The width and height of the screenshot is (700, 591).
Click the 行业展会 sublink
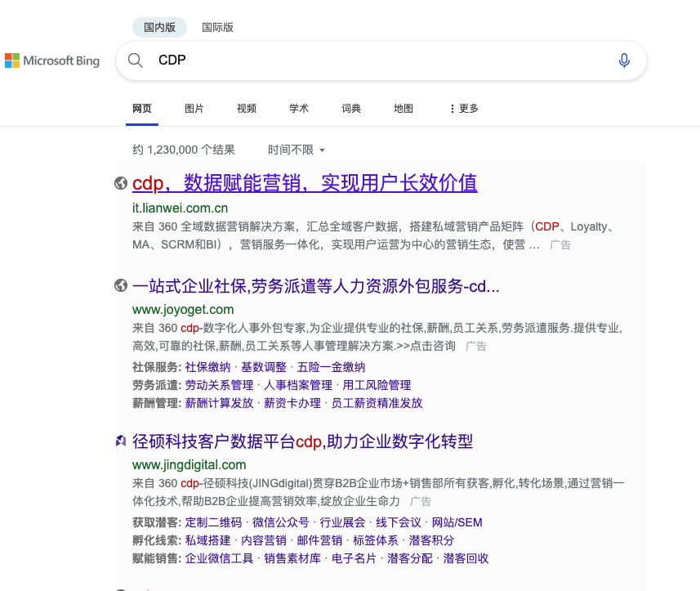click(x=342, y=522)
